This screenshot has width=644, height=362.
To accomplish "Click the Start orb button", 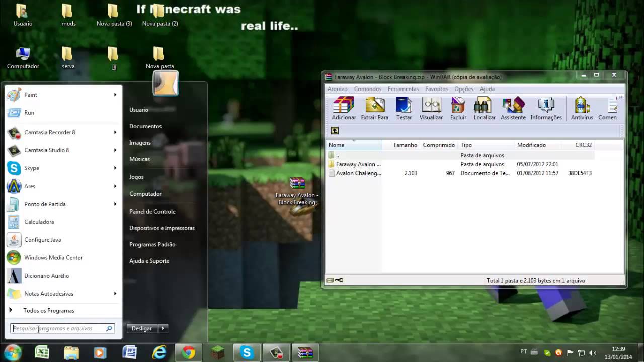I will click(13, 352).
